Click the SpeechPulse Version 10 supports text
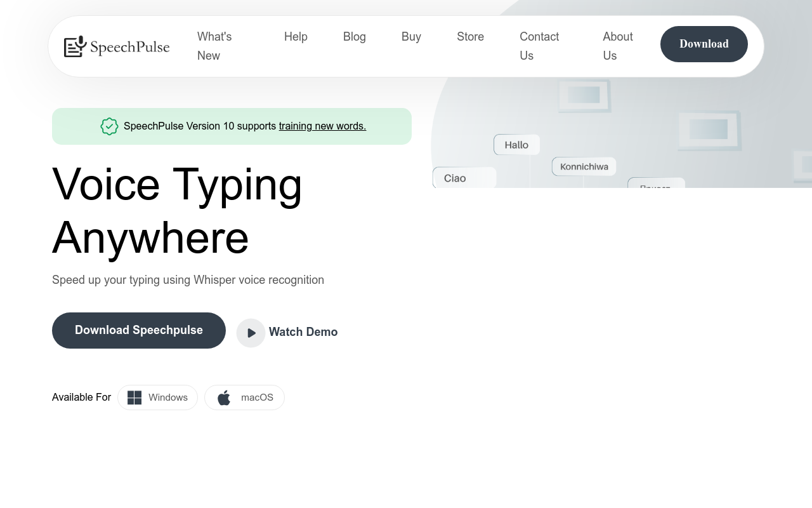 [200, 126]
